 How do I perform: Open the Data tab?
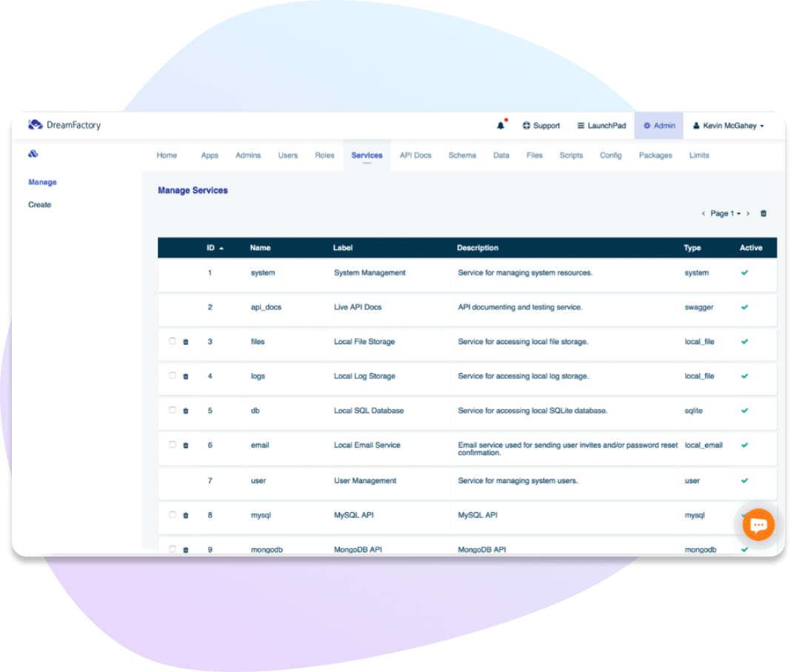[501, 155]
